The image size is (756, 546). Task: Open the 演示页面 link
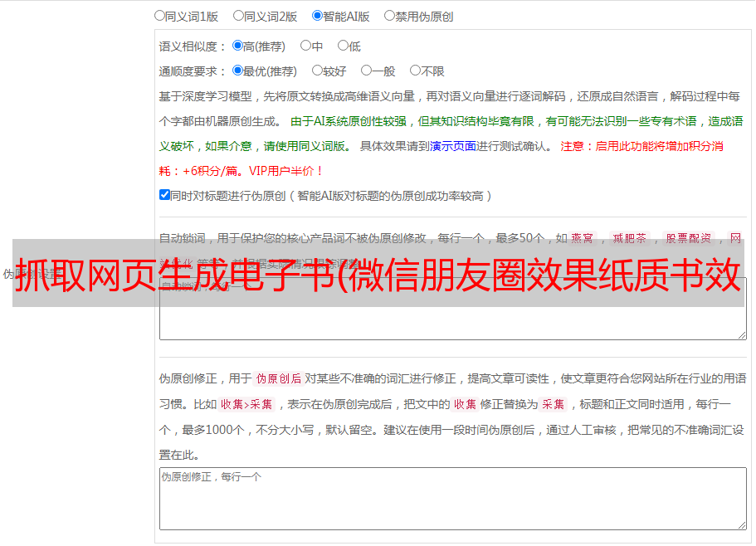453,146
